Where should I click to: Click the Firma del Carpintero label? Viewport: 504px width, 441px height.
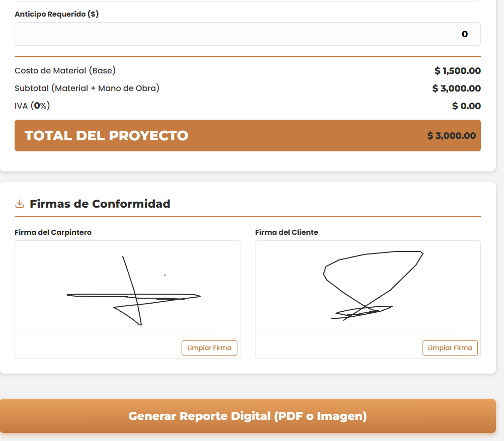point(53,232)
